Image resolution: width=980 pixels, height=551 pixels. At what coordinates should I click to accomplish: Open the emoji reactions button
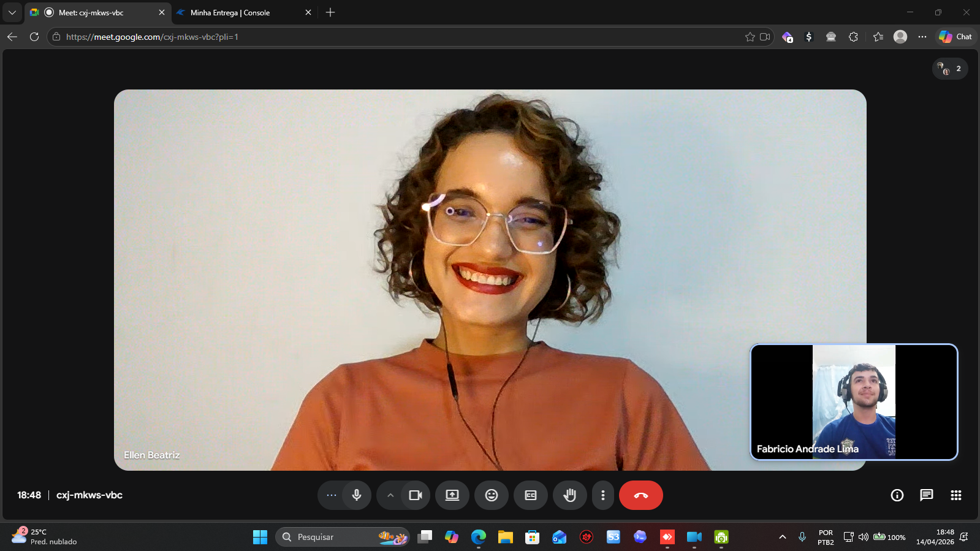(x=492, y=495)
